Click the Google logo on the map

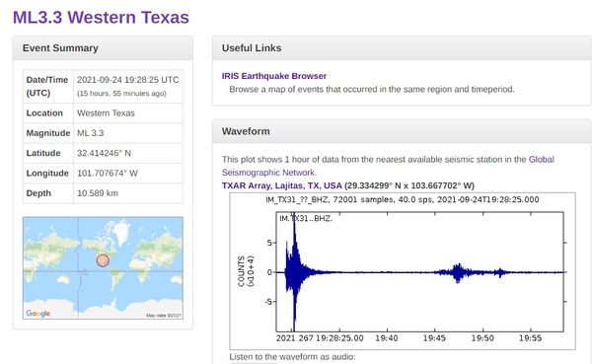click(37, 314)
